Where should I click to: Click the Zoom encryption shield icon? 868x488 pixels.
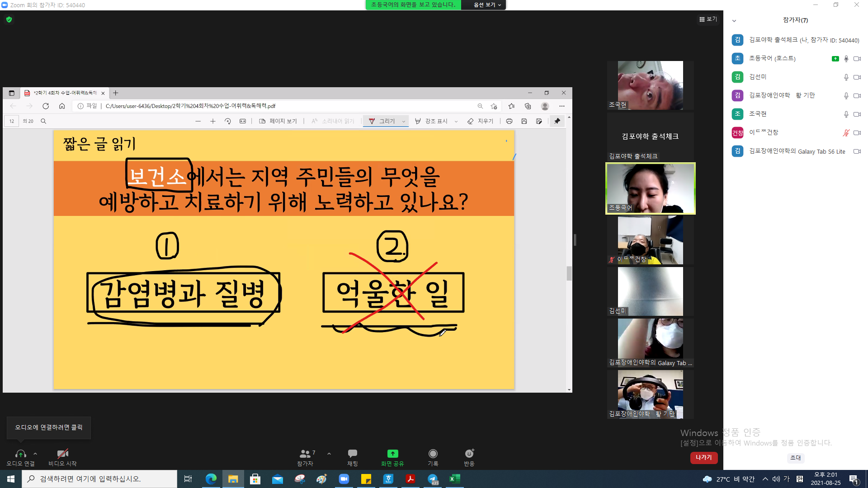9,19
